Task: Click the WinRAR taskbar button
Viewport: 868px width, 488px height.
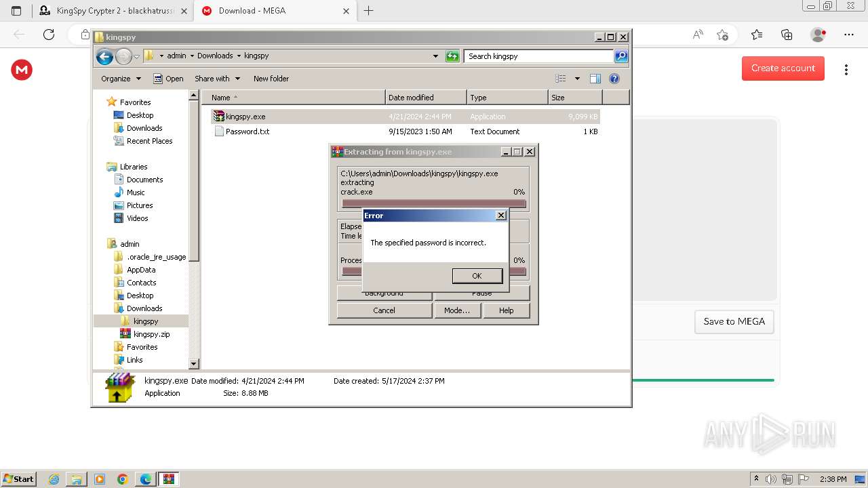Action: (x=168, y=479)
